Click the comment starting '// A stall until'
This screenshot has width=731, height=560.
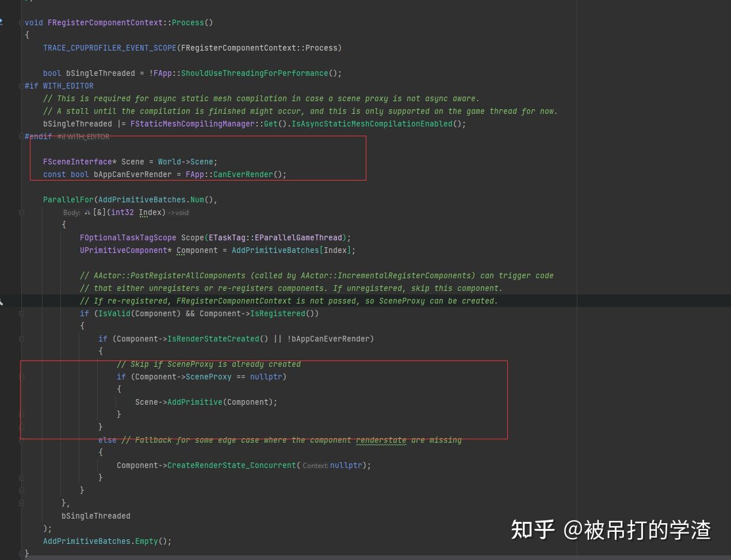[x=300, y=111]
